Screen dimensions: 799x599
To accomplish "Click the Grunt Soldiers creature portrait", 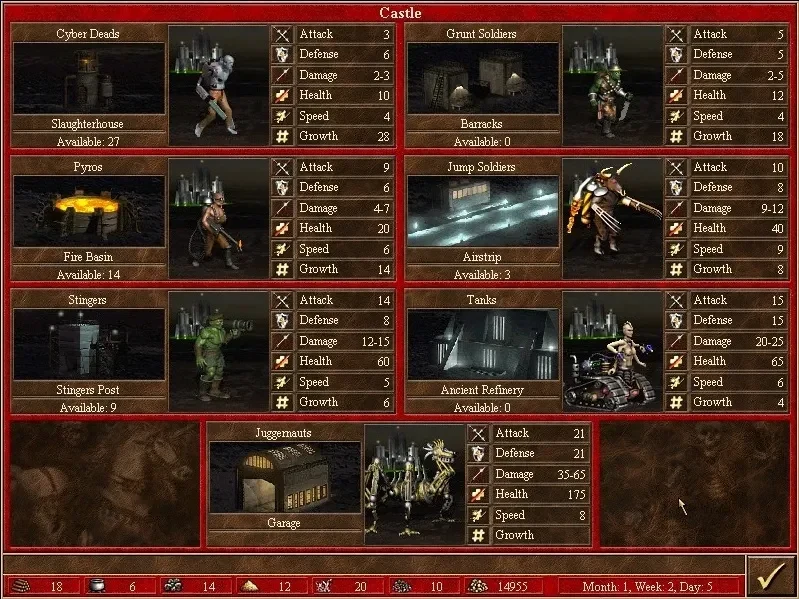I will coord(612,86).
